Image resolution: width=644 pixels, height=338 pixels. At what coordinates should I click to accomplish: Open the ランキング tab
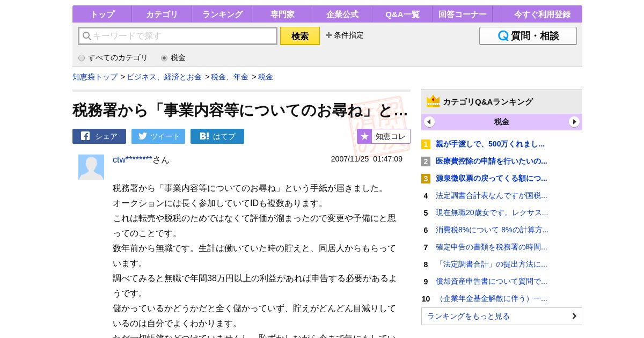pos(222,14)
